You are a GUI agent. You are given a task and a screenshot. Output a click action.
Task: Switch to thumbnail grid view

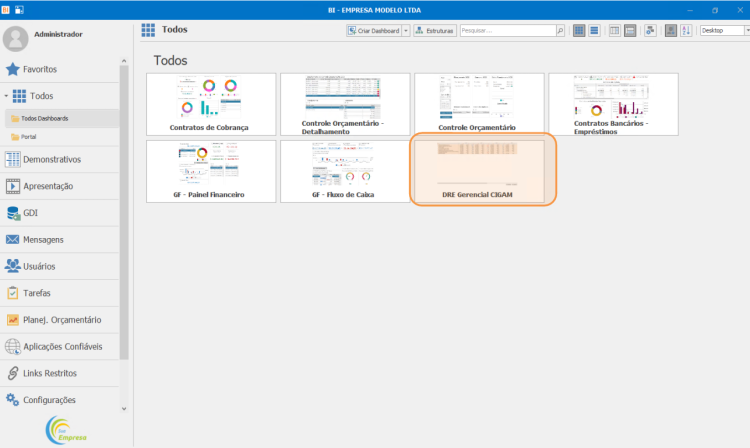[579, 31]
